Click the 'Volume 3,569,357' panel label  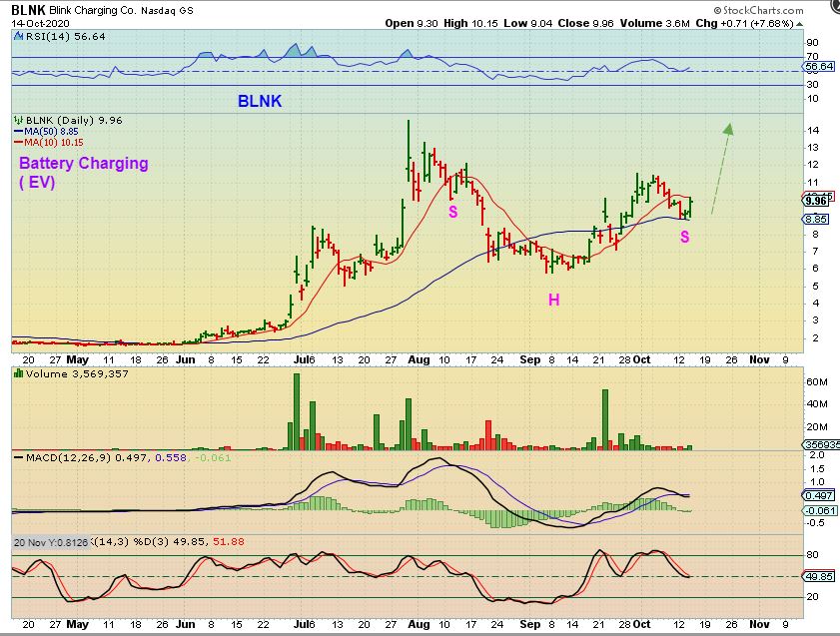pos(77,373)
